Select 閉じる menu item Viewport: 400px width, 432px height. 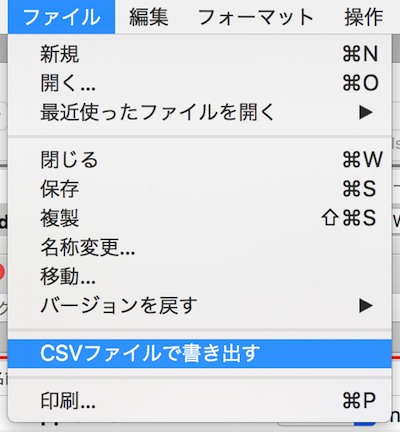(200, 160)
